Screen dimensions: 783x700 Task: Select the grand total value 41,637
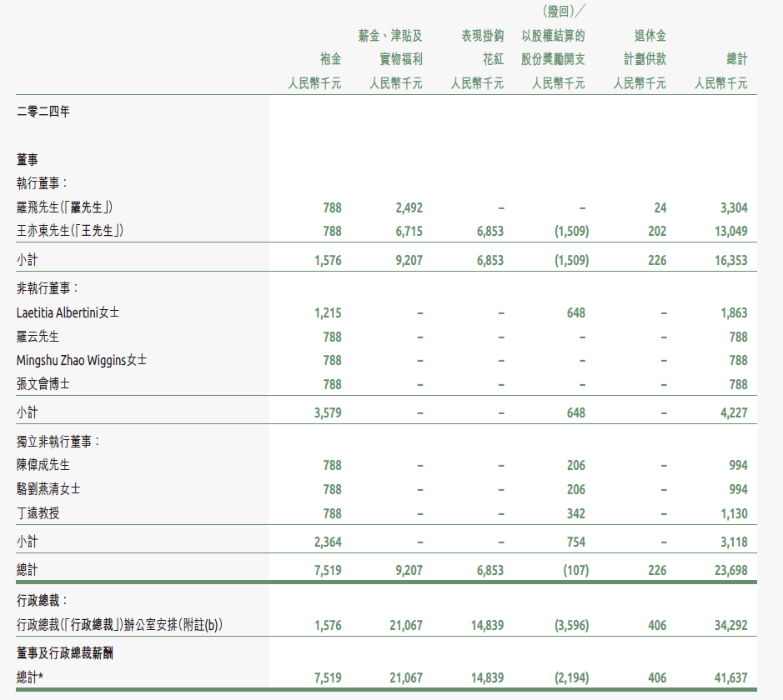[730, 678]
